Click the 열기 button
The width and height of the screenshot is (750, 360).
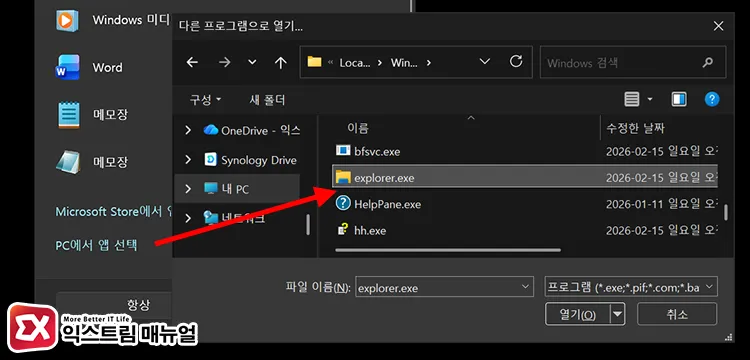click(578, 315)
